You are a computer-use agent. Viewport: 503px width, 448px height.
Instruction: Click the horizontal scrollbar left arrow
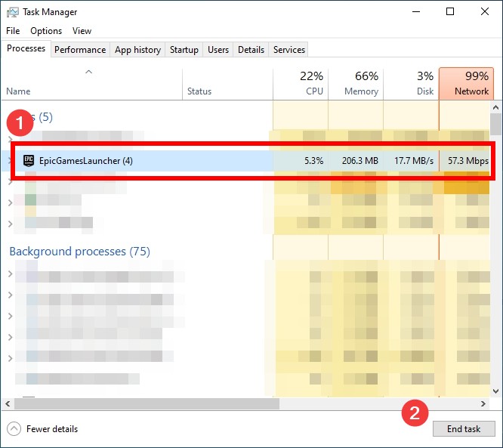pyautogui.click(x=8, y=403)
